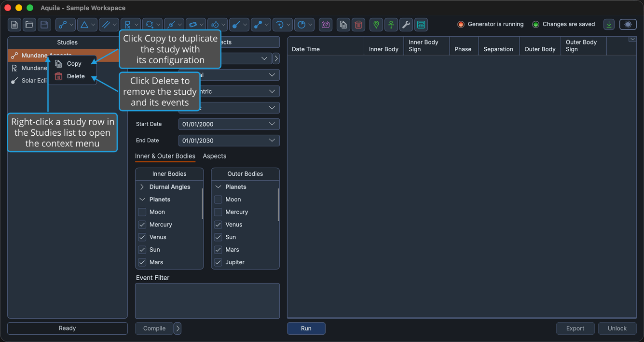Click the Compile button

tap(154, 328)
